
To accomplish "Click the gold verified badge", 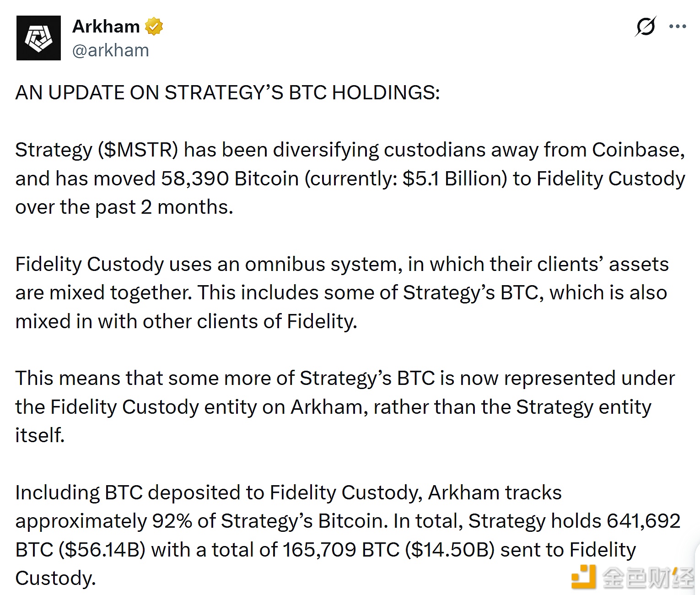I will click(154, 27).
